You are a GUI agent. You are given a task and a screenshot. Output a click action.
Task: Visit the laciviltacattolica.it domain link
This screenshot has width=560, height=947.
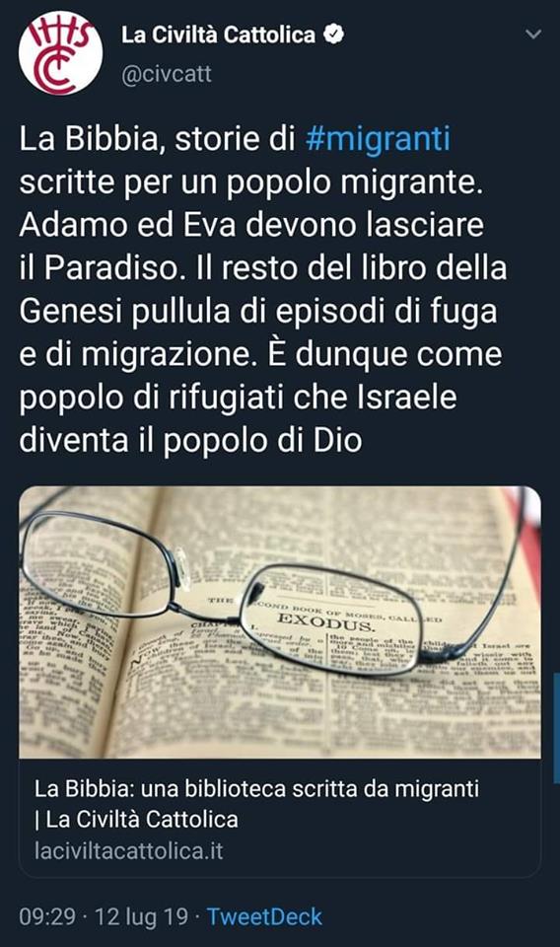tap(129, 851)
